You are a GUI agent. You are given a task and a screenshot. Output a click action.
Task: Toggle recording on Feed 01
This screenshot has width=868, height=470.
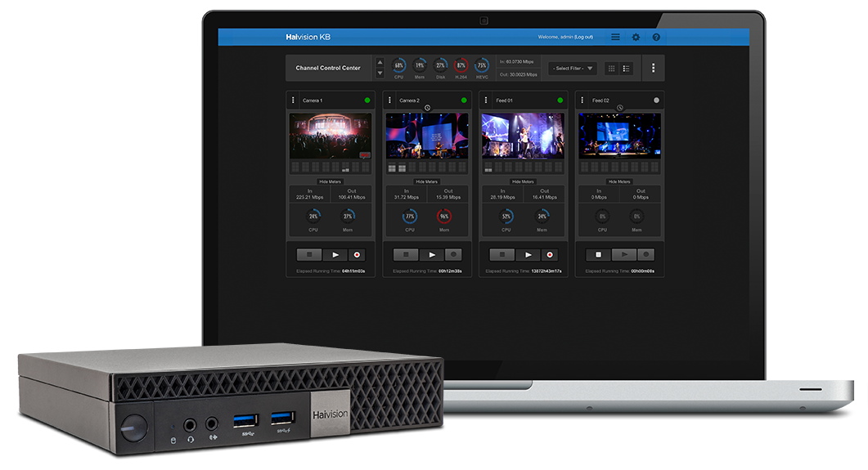(550, 255)
